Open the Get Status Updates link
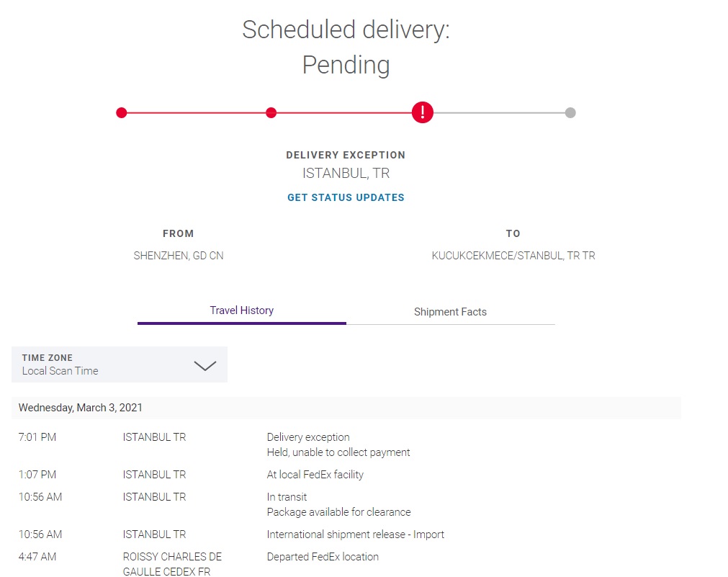The image size is (728, 577). (x=346, y=197)
